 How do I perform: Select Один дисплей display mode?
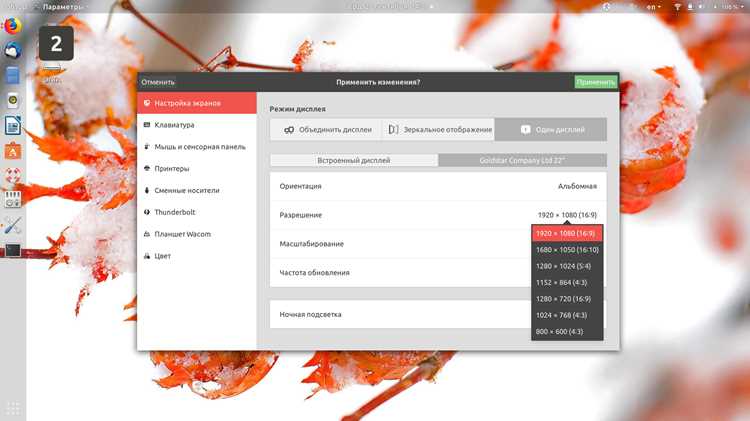(x=551, y=130)
